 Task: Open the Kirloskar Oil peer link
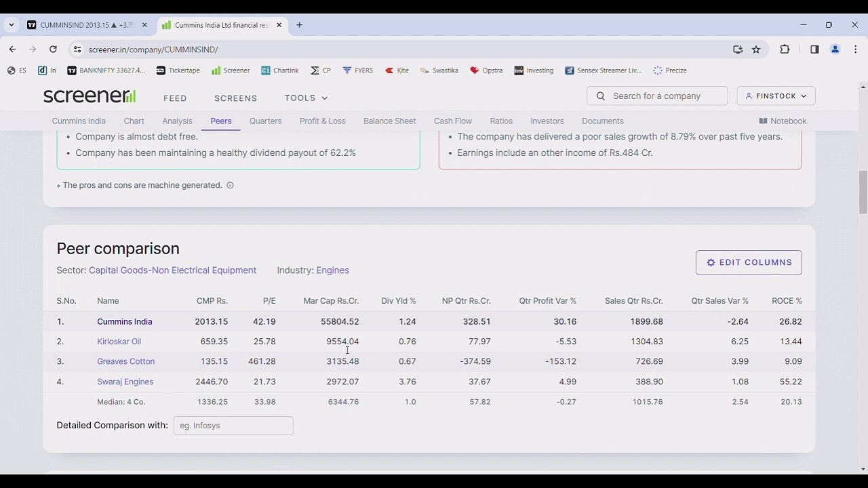pos(119,341)
